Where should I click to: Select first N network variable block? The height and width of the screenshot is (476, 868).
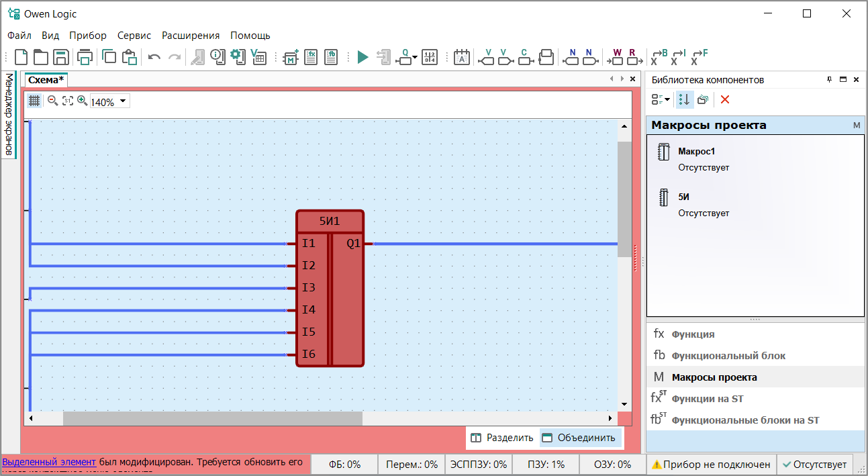click(571, 58)
